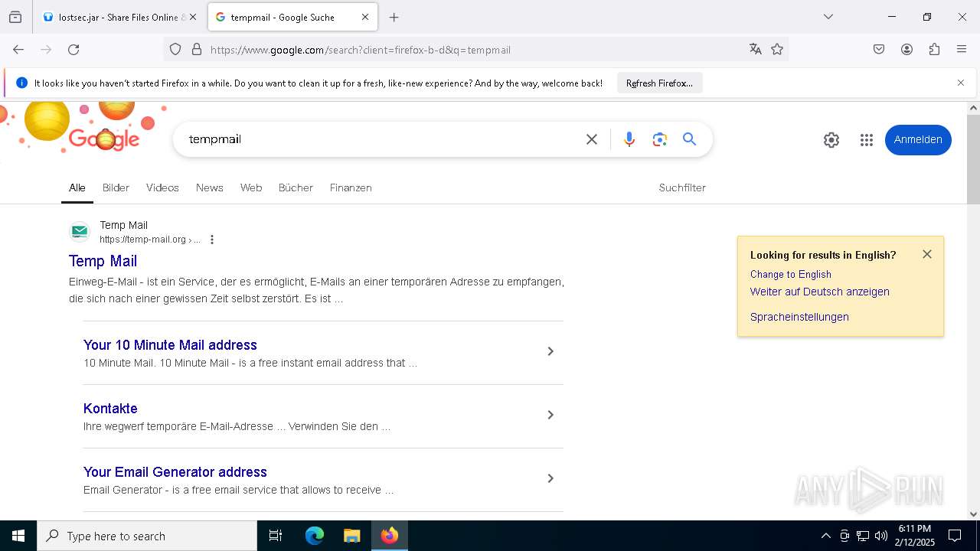Click the Firefox URL address bar
Image resolution: width=980 pixels, height=551 pixels.
tap(475, 50)
